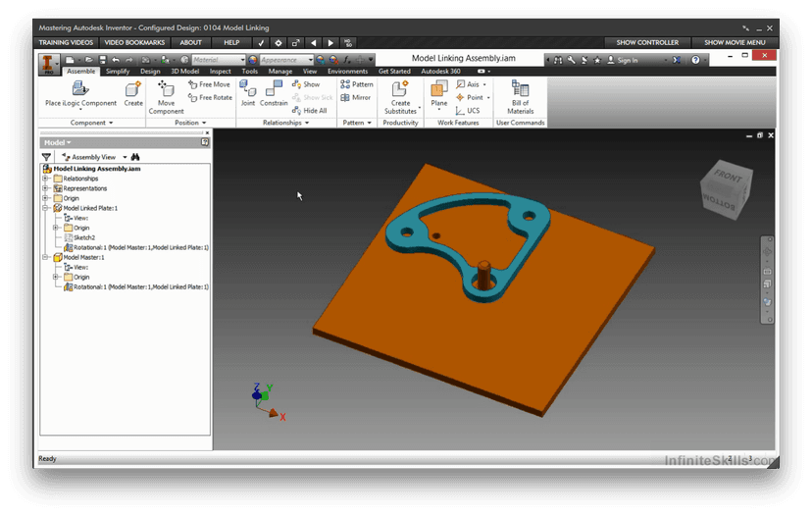Click the appearance color sphere icon
The width and height of the screenshot is (812, 515).
(x=253, y=60)
